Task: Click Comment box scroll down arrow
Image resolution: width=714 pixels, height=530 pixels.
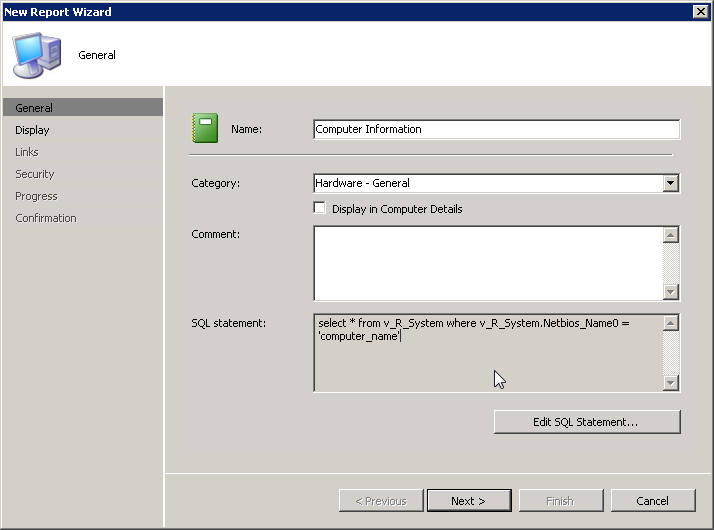Action: pos(671,291)
